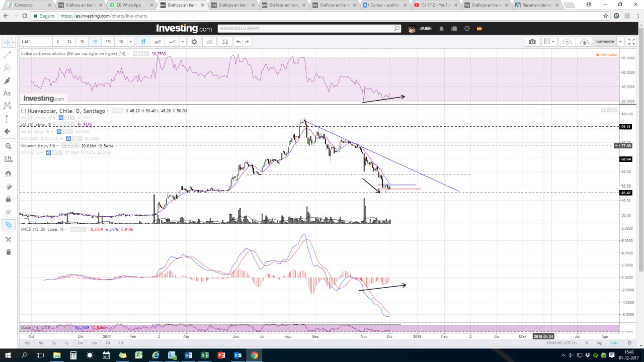This screenshot has height=362, width=644.
Task: Toggle magnet mode in left sidebar
Action: coord(8,174)
